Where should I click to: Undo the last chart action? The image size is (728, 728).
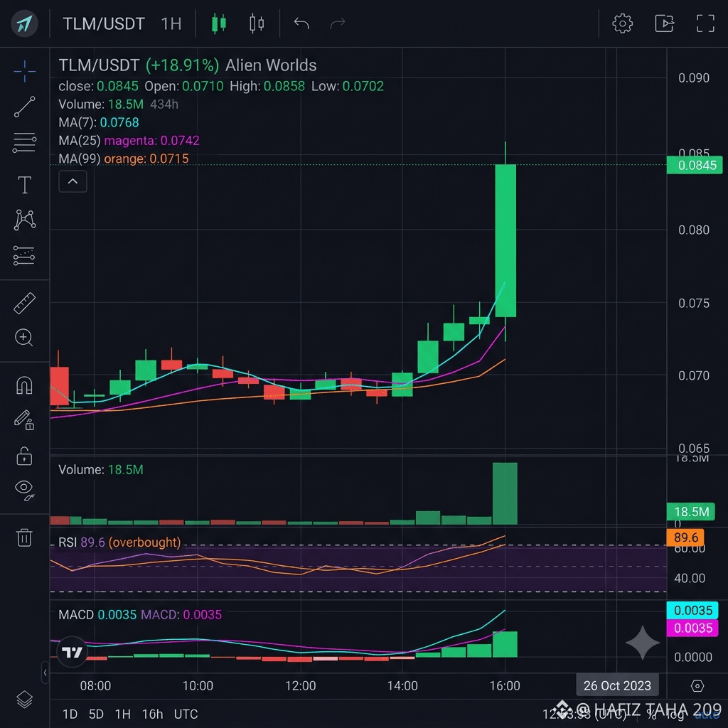pos(301,23)
